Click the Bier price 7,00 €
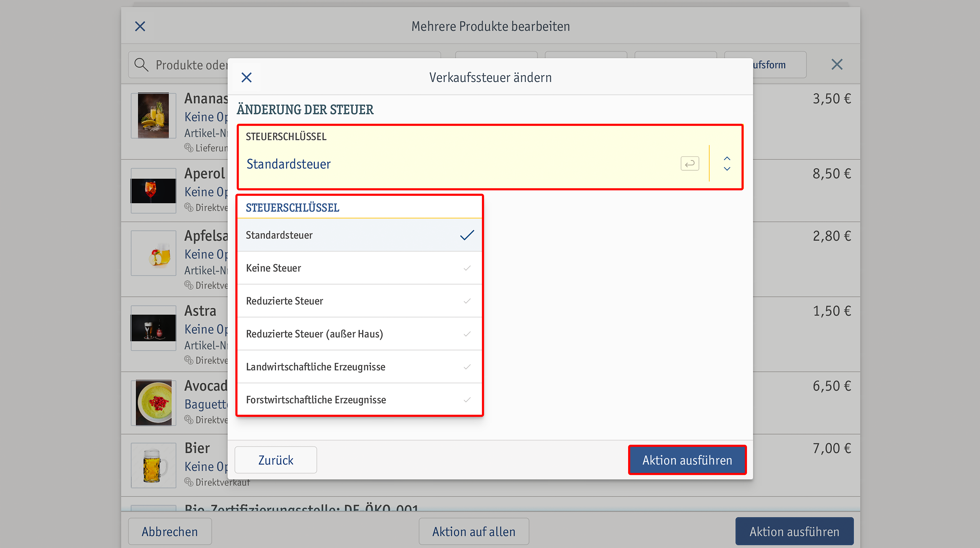The image size is (980, 548). click(832, 449)
